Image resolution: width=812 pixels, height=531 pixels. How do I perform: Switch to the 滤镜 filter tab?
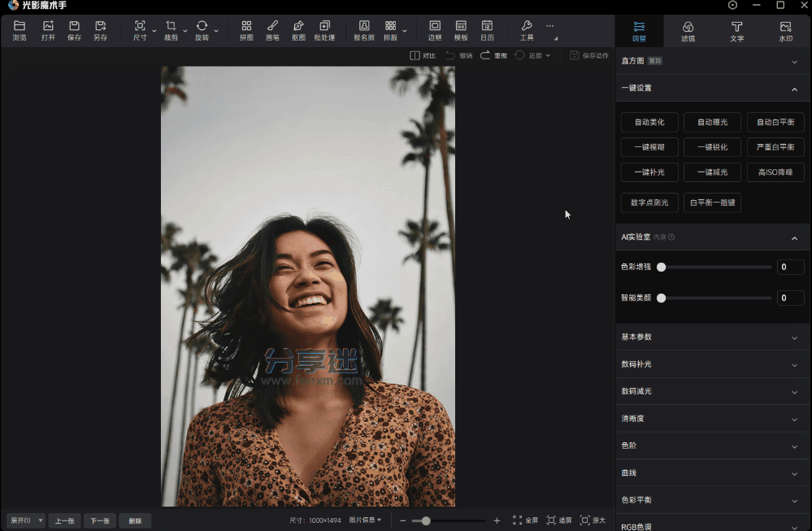click(x=688, y=31)
